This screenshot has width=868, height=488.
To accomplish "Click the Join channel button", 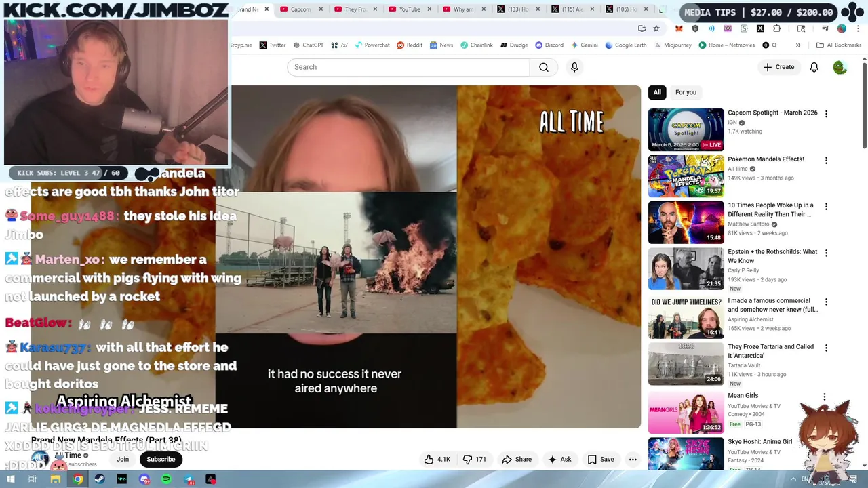I will click(x=123, y=459).
